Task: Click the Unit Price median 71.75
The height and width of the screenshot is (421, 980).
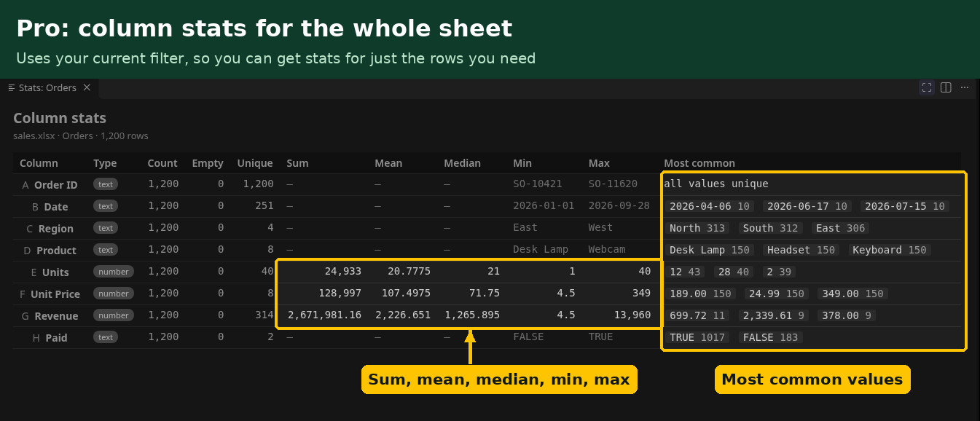Action: [485, 294]
